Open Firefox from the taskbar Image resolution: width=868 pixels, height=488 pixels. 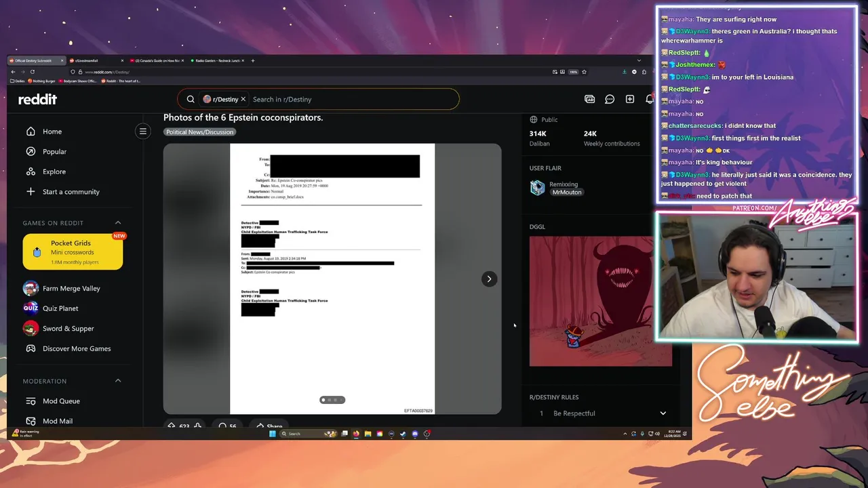[356, 434]
